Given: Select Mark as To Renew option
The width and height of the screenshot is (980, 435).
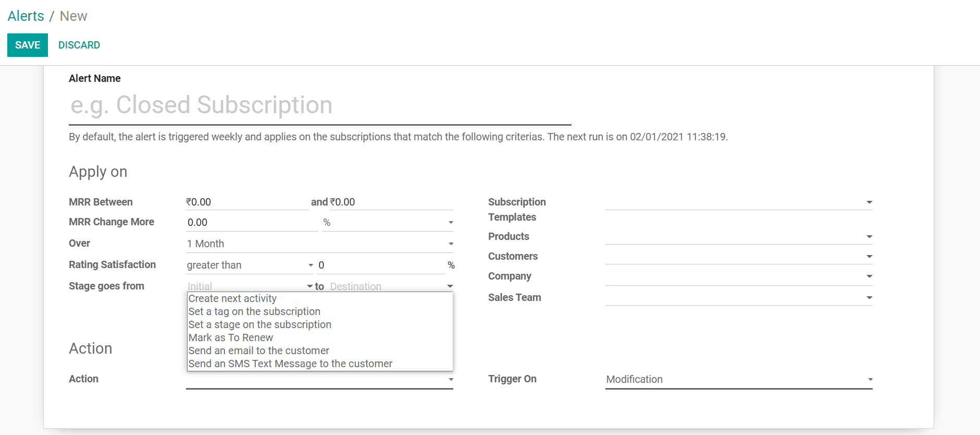Looking at the screenshot, I should (x=319, y=337).
